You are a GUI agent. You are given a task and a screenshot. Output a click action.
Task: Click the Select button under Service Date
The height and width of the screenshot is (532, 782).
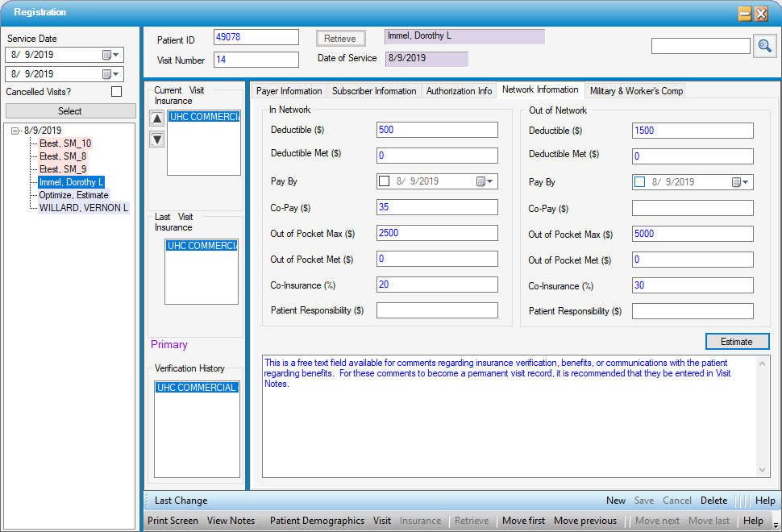[70, 111]
